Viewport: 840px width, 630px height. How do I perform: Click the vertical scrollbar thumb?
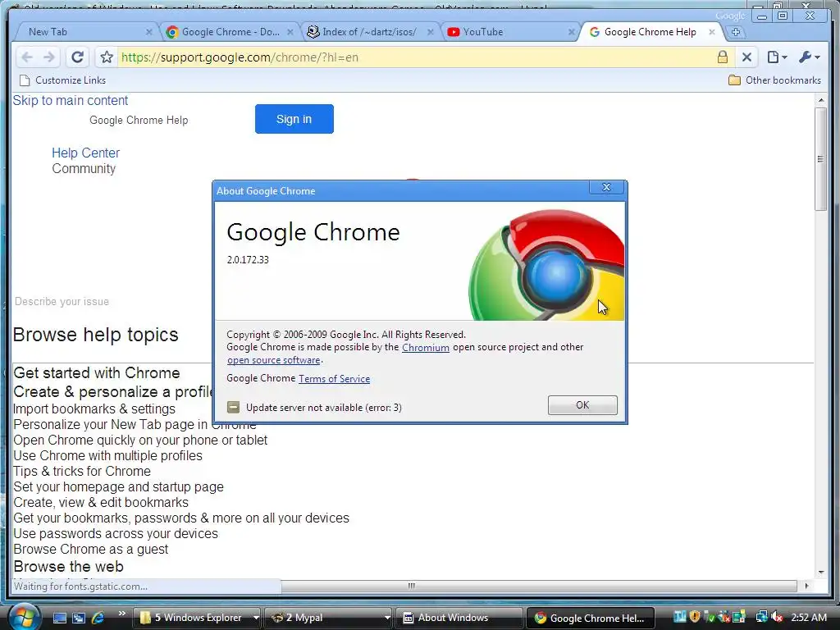point(820,158)
